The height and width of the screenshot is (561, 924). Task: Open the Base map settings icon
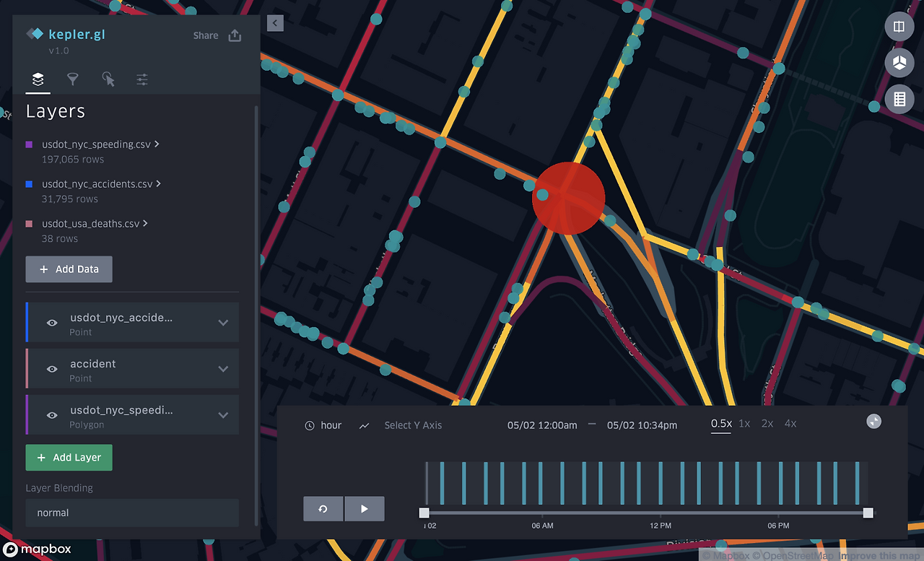coord(141,79)
